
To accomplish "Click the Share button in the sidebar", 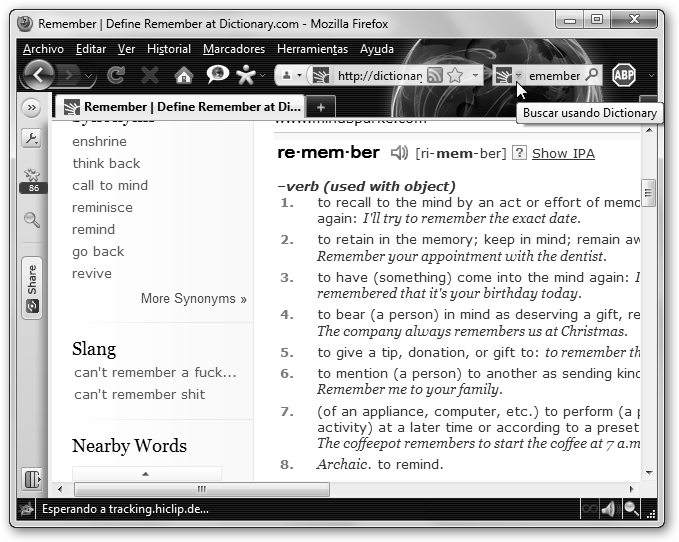I will (x=32, y=288).
